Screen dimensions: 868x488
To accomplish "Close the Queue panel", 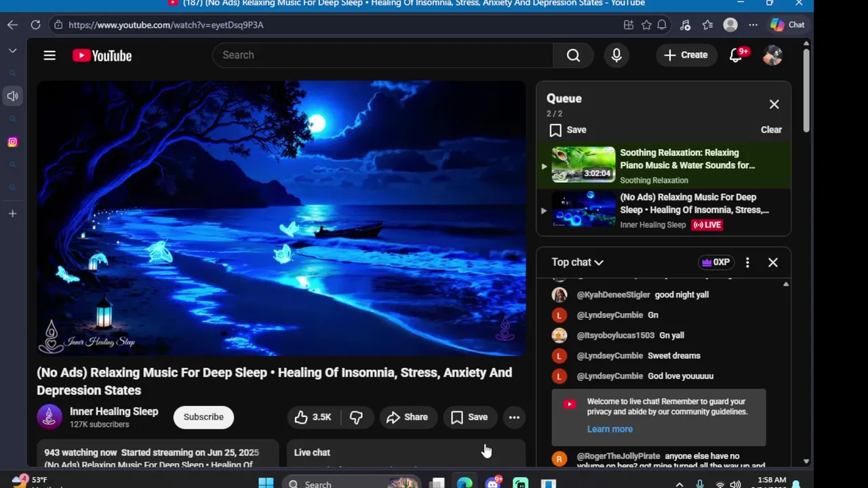I will 774,104.
